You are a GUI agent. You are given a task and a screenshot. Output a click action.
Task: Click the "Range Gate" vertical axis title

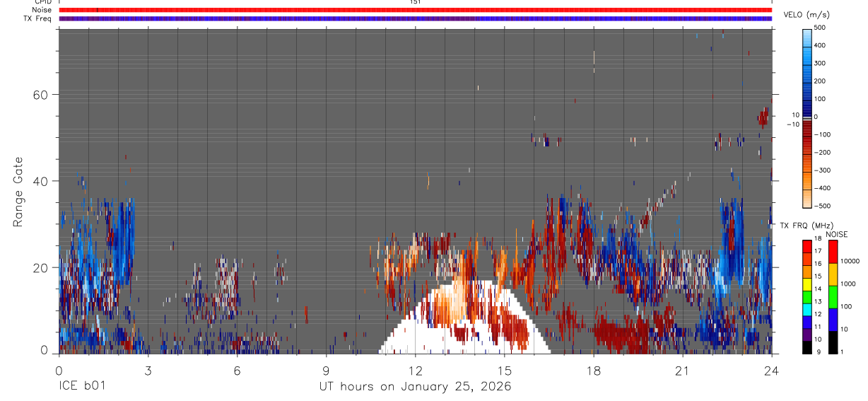click(x=18, y=192)
